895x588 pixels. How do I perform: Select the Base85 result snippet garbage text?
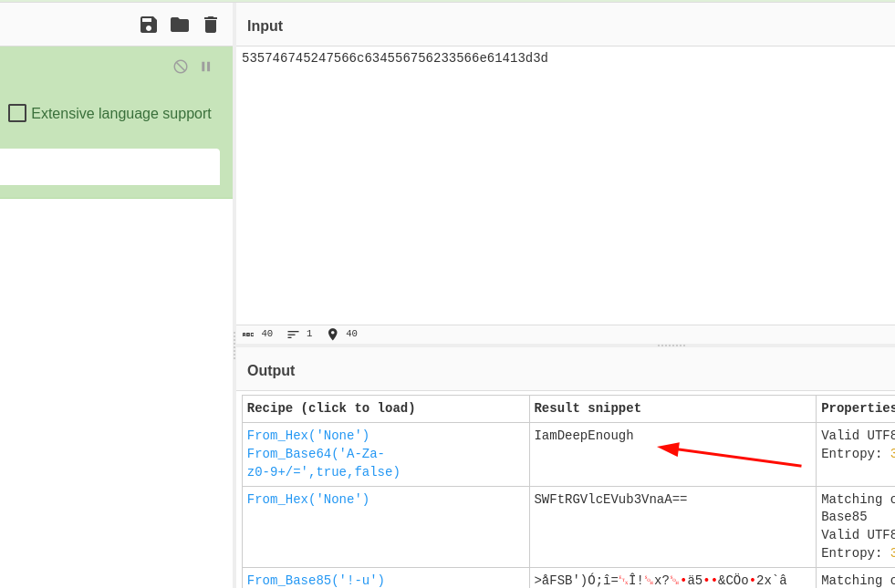point(661,580)
